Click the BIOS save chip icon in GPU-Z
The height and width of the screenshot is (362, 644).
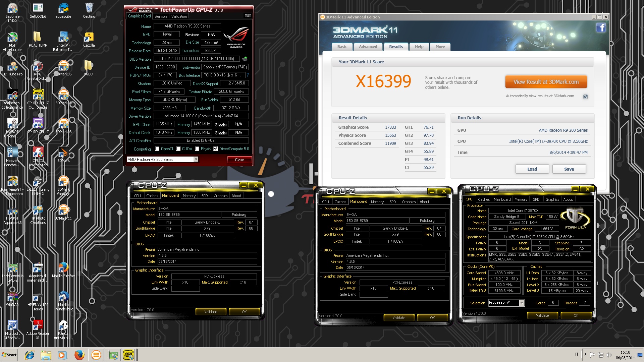pos(245,59)
